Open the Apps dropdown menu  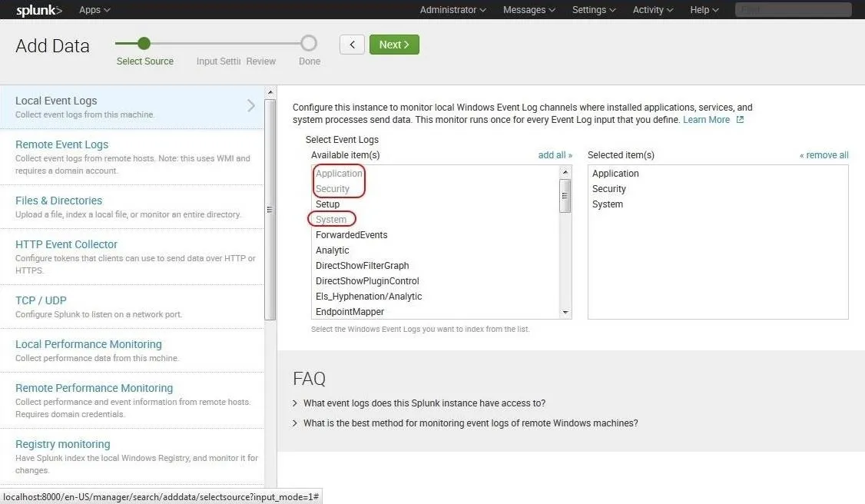point(94,10)
